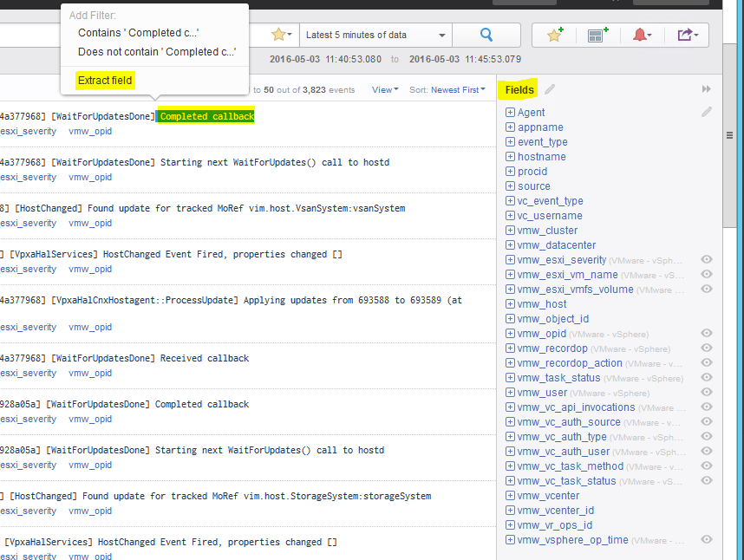Toggle visibility of vmw_recordop_action field

(x=707, y=362)
